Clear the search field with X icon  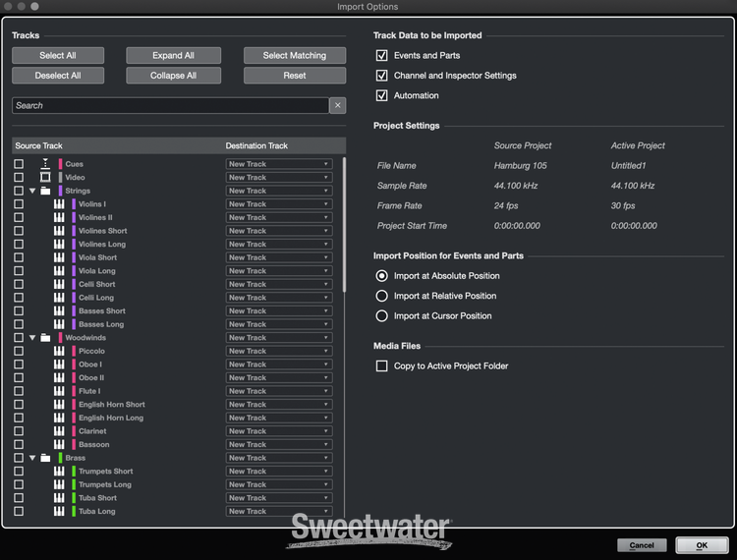[x=337, y=105]
